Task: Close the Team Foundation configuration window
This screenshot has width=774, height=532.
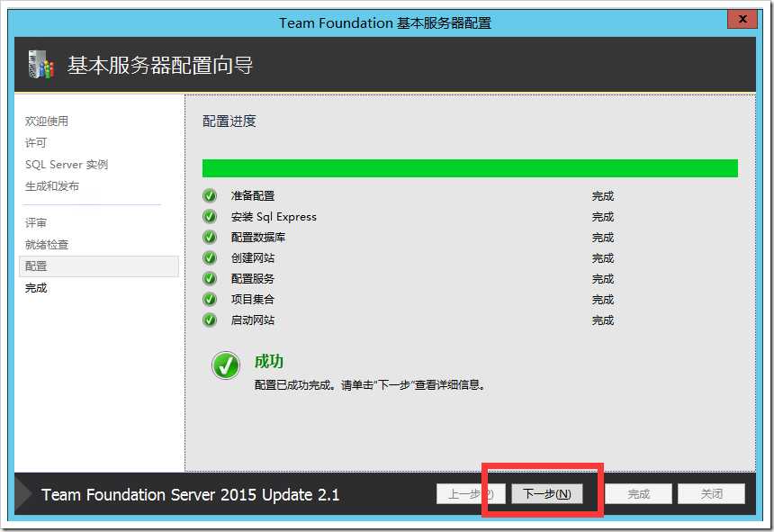Action: (x=742, y=19)
